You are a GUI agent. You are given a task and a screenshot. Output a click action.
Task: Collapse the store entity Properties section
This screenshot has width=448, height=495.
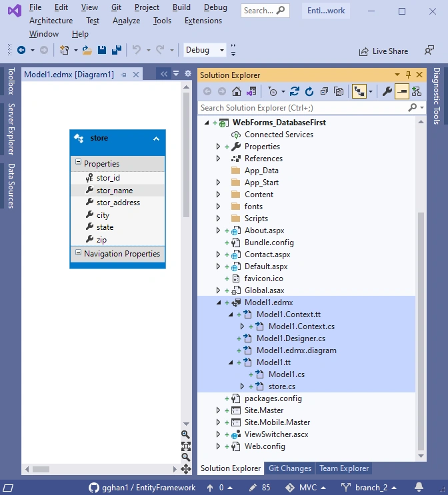pyautogui.click(x=78, y=163)
